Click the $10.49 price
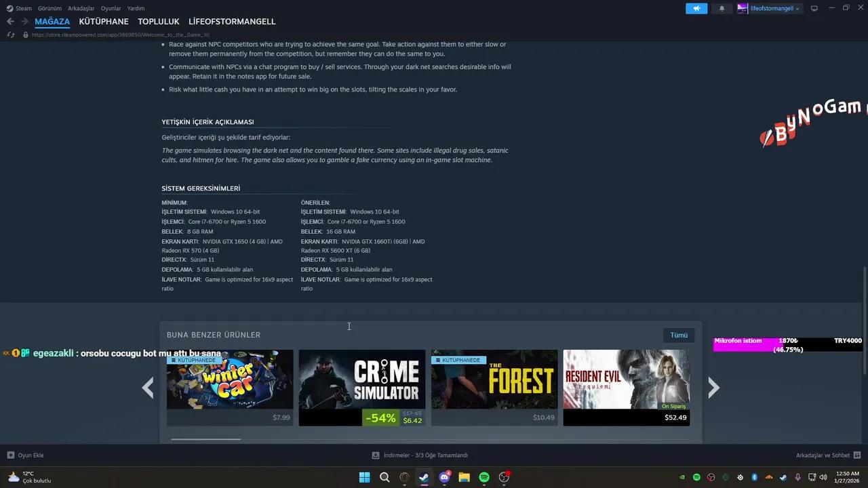The image size is (868, 488). (544, 418)
